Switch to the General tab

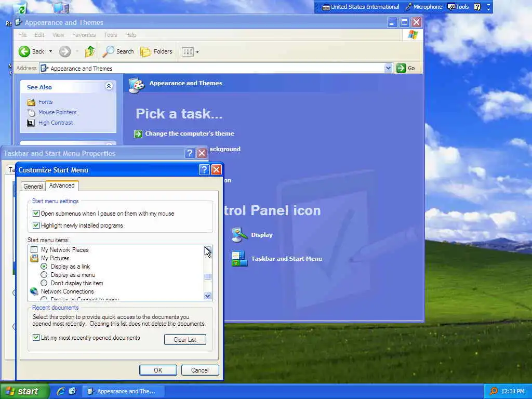coord(33,187)
